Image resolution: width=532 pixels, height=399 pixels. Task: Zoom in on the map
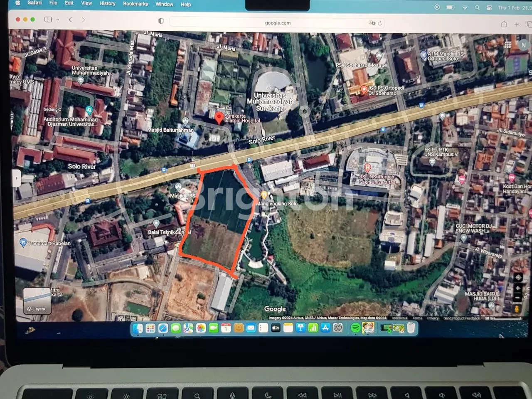(517, 288)
